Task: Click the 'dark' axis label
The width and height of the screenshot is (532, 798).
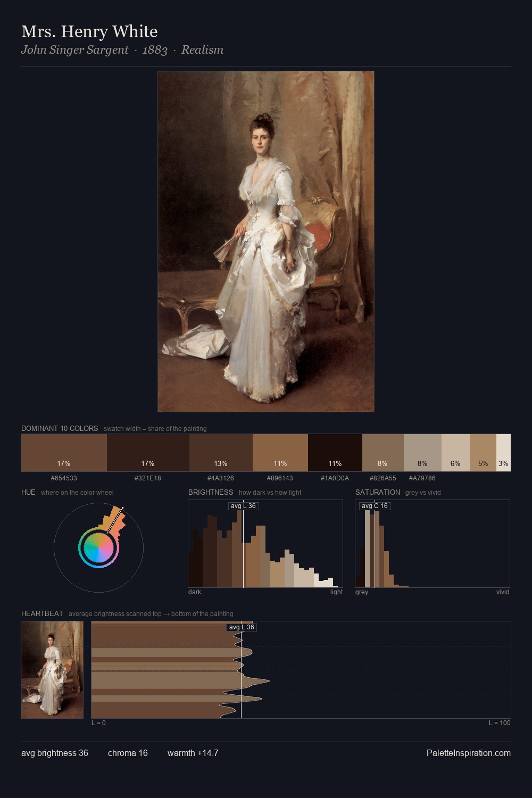Action: pos(195,592)
